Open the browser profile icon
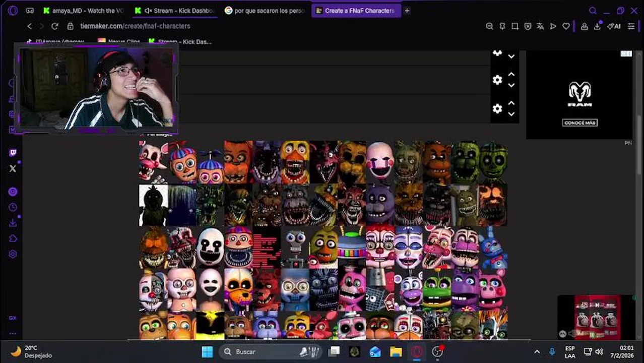This screenshot has width=644, height=363. point(585,26)
